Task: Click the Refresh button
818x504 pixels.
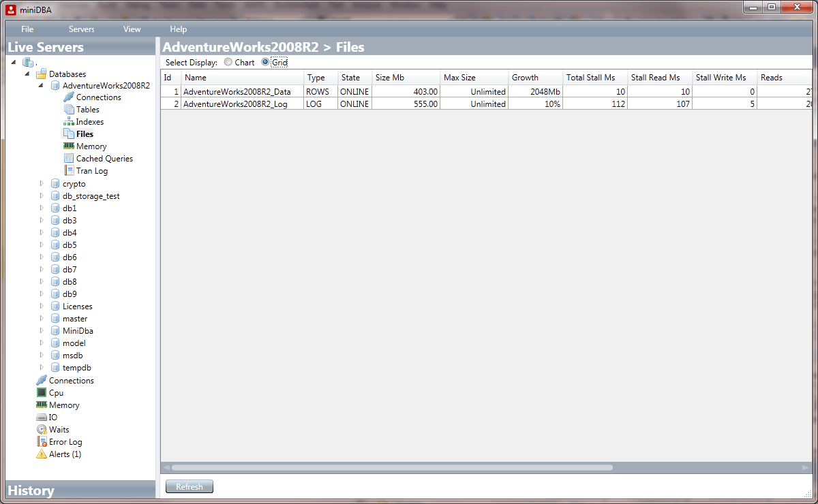Action: click(190, 486)
